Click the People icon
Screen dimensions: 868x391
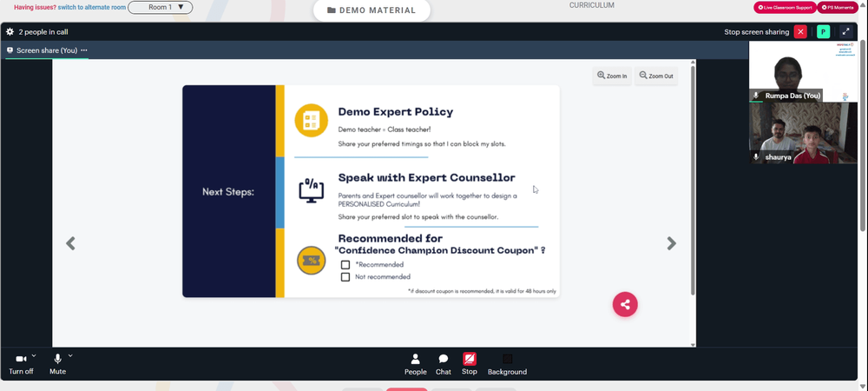click(415, 359)
